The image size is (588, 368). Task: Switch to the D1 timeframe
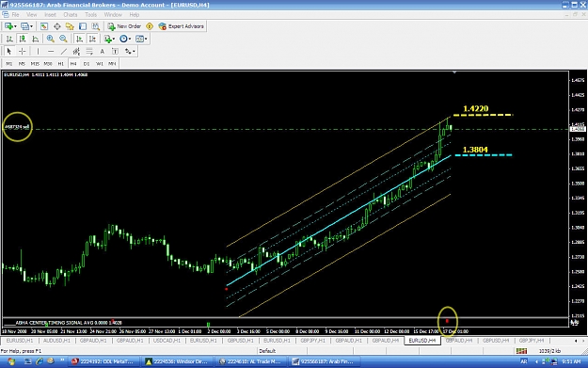(87, 64)
